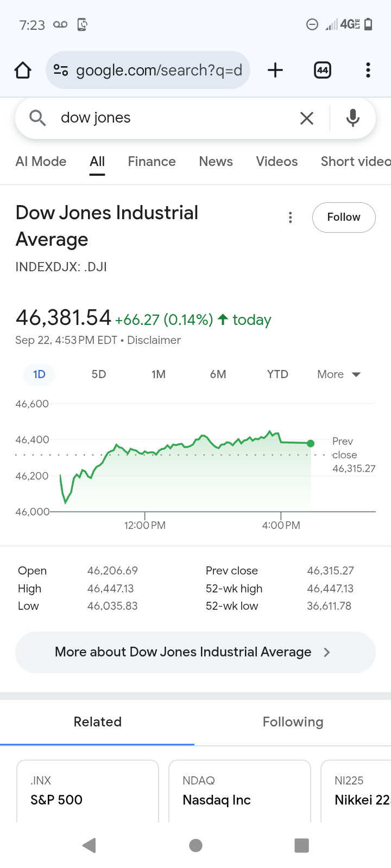Image resolution: width=391 pixels, height=868 pixels.
Task: Switch chart to 6M range
Action: (x=218, y=374)
